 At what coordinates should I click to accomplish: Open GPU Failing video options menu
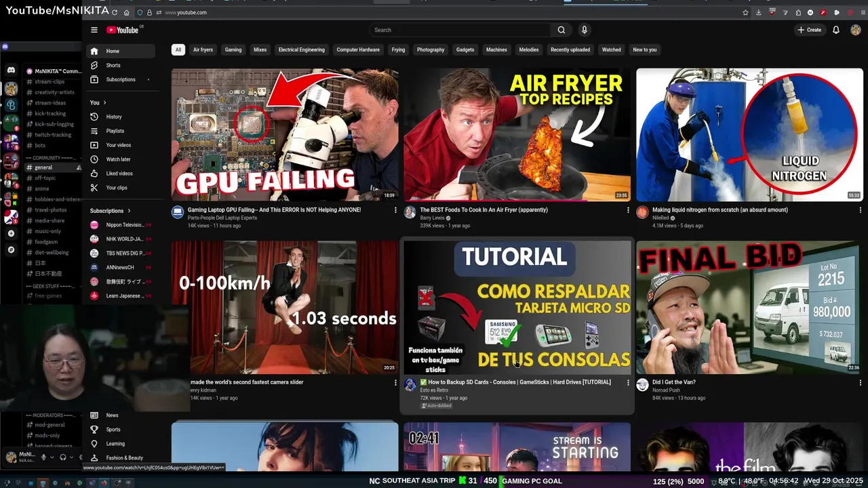pyautogui.click(x=395, y=210)
